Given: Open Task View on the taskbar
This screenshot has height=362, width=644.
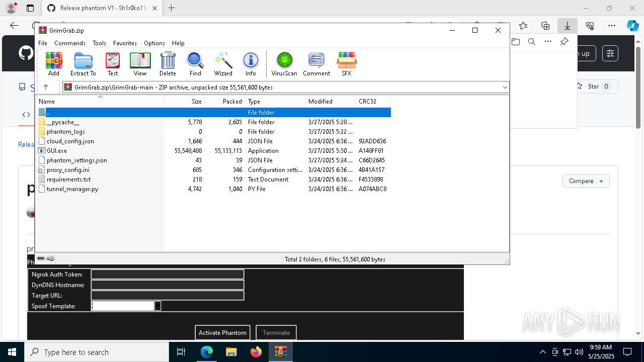Looking at the screenshot, I should pos(181,352).
